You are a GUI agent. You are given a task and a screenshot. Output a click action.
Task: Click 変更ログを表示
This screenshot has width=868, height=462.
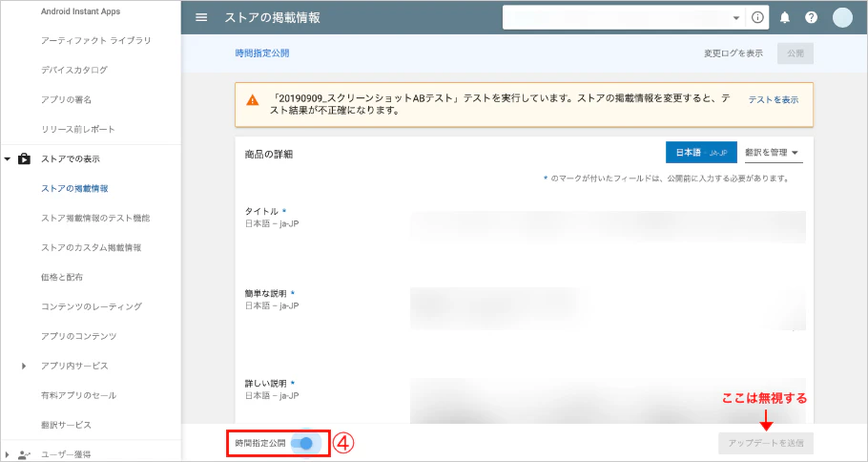tap(734, 53)
